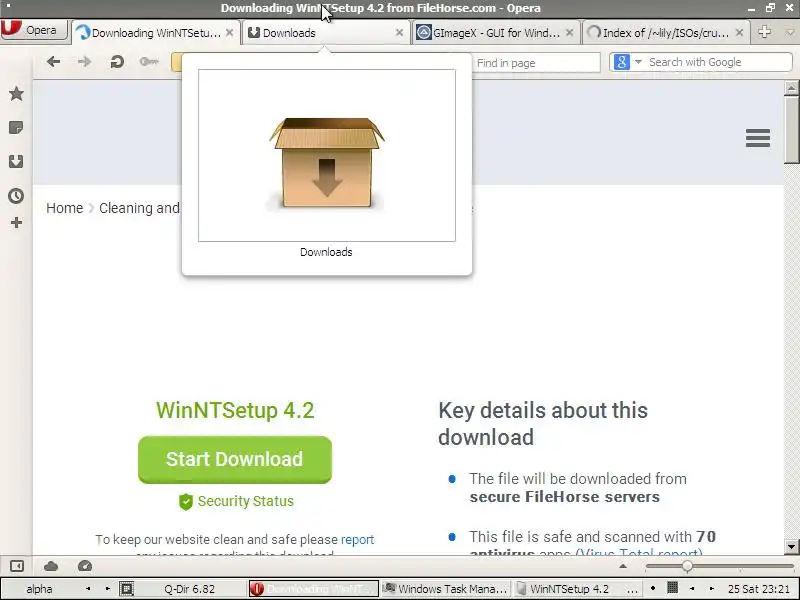Adjust the page zoom slider handle
Screen dimensions: 800x600
pyautogui.click(x=687, y=566)
